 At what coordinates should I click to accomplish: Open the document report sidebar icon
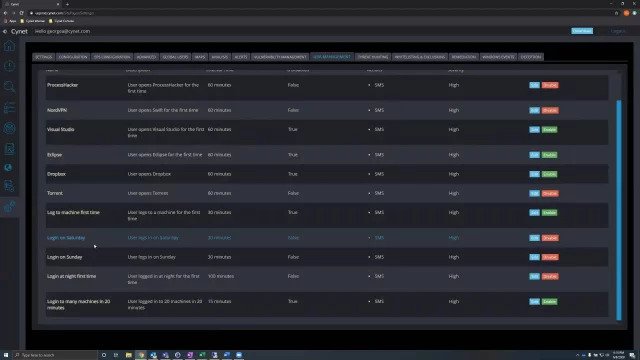point(9,148)
